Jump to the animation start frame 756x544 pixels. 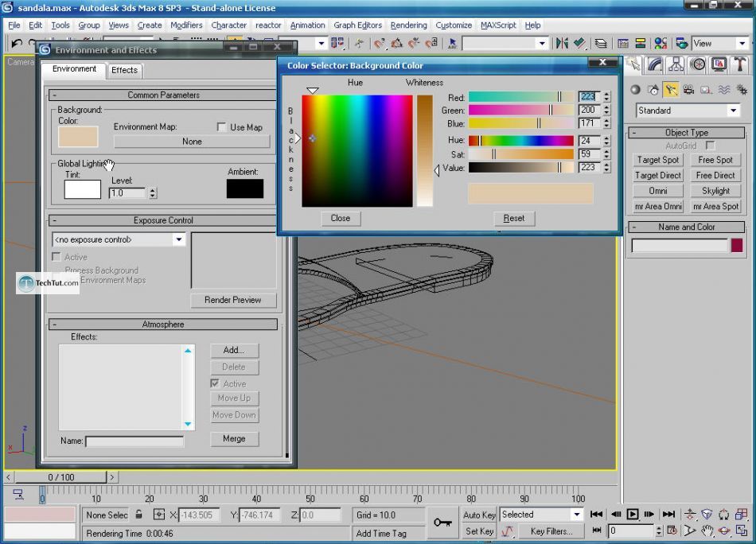596,514
